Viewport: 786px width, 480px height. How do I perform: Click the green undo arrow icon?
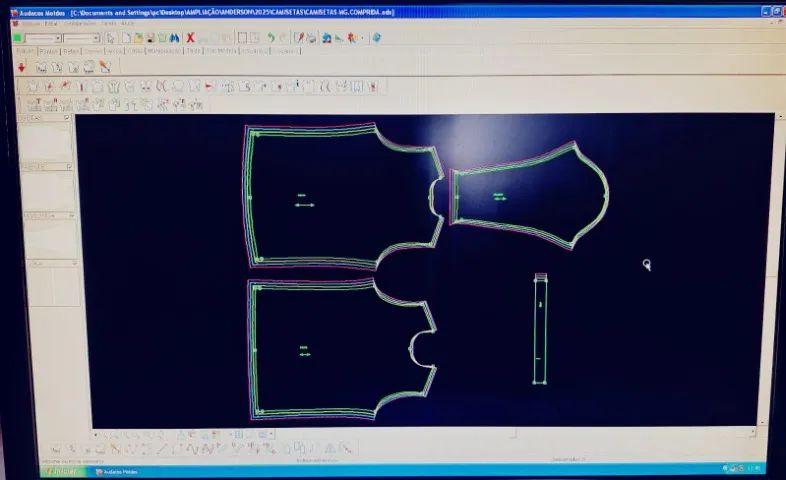271,38
